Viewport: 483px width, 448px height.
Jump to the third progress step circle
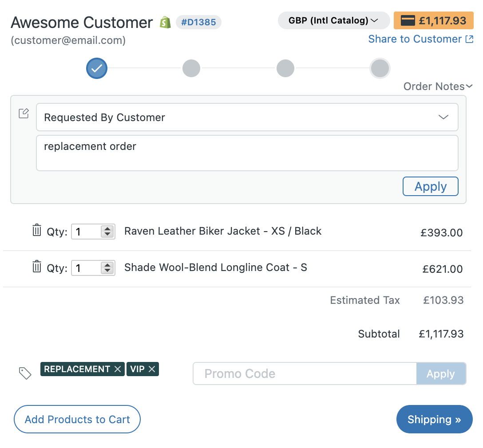(285, 68)
